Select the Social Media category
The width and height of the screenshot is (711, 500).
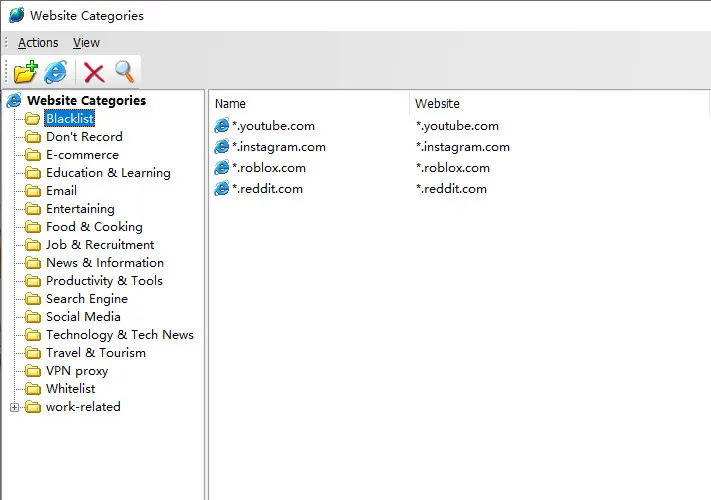pos(83,317)
